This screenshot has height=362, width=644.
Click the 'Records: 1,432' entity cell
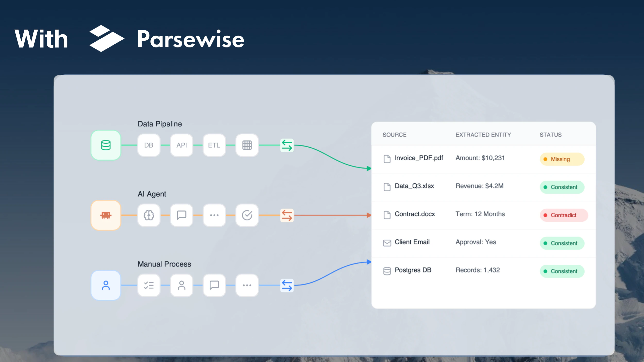(478, 270)
